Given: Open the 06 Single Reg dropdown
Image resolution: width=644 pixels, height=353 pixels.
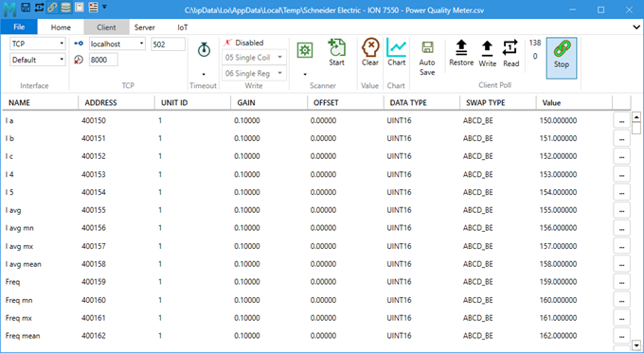Looking at the screenshot, I should [x=254, y=74].
